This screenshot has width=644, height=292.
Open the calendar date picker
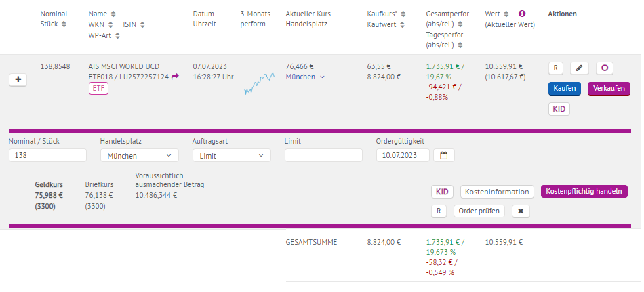[x=444, y=155]
